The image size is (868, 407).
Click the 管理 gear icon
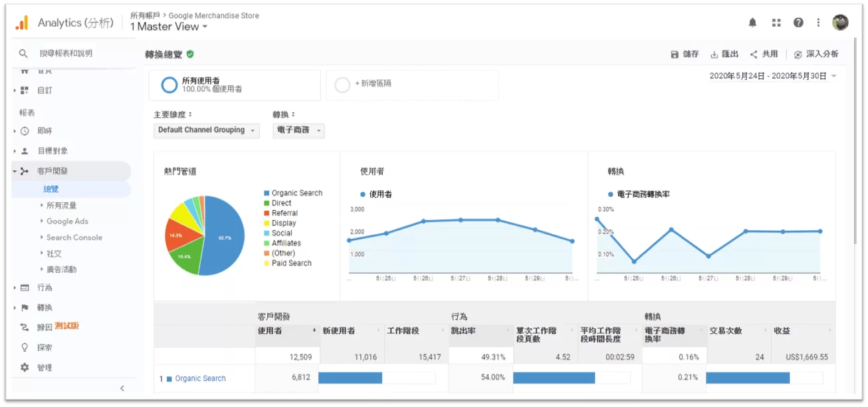[x=25, y=367]
